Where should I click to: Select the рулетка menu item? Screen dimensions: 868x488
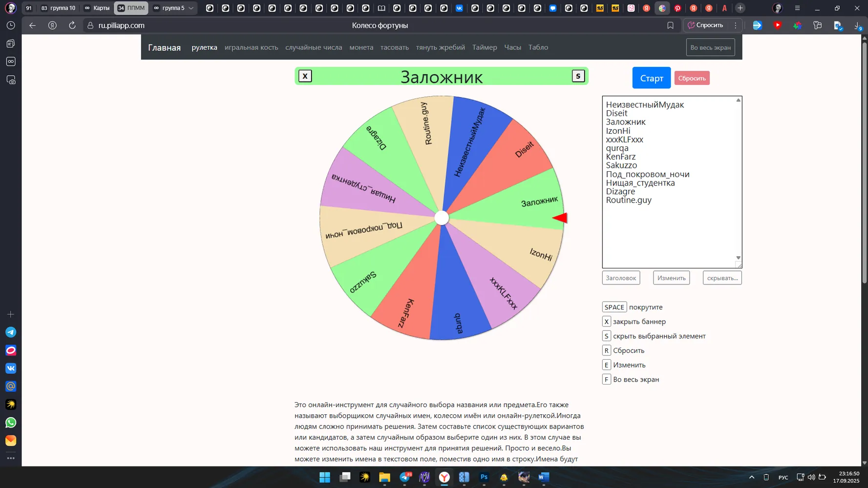click(x=204, y=47)
